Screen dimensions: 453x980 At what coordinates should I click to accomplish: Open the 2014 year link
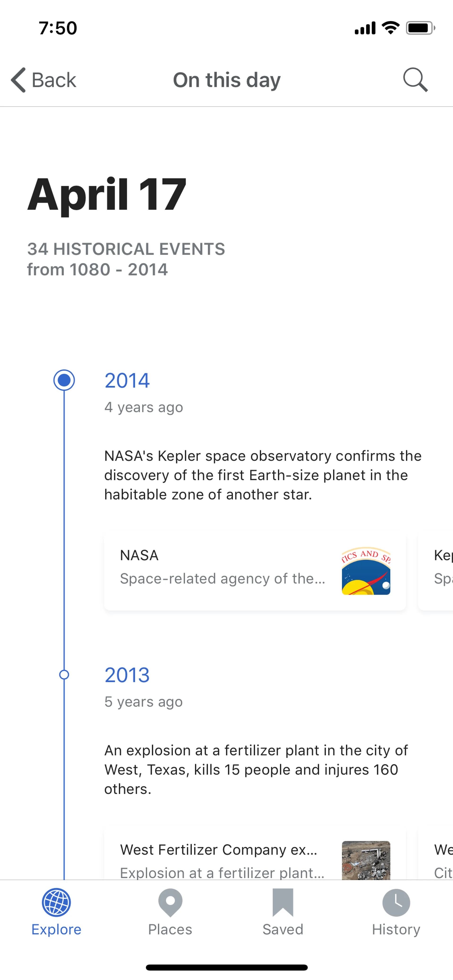coord(127,380)
